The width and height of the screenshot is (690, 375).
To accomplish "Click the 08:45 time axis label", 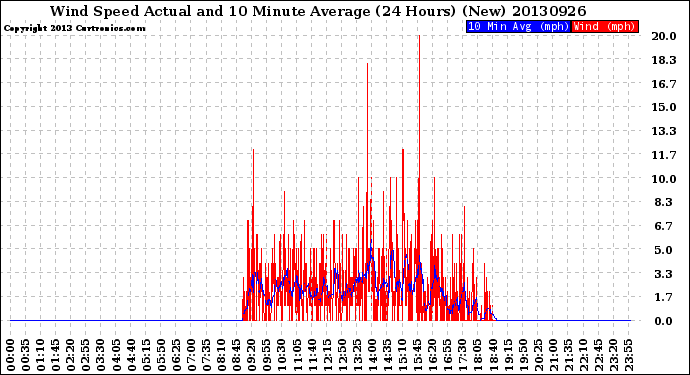I will (x=237, y=355).
